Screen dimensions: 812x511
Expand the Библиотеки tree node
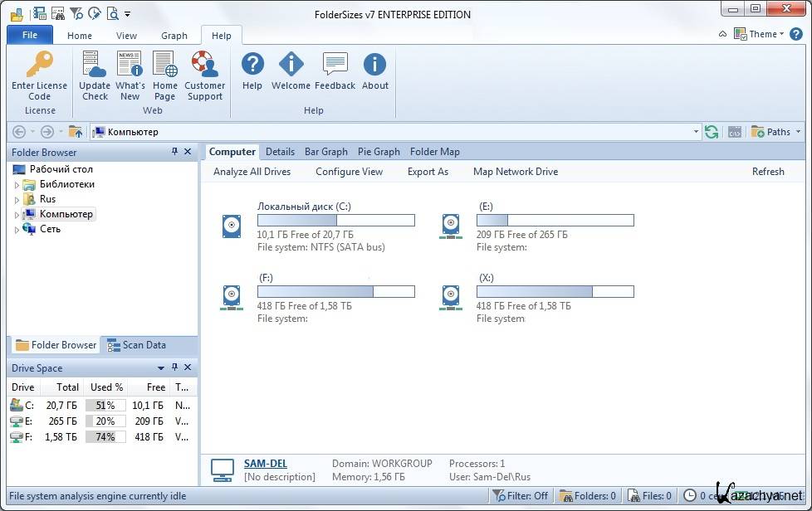coord(17,185)
